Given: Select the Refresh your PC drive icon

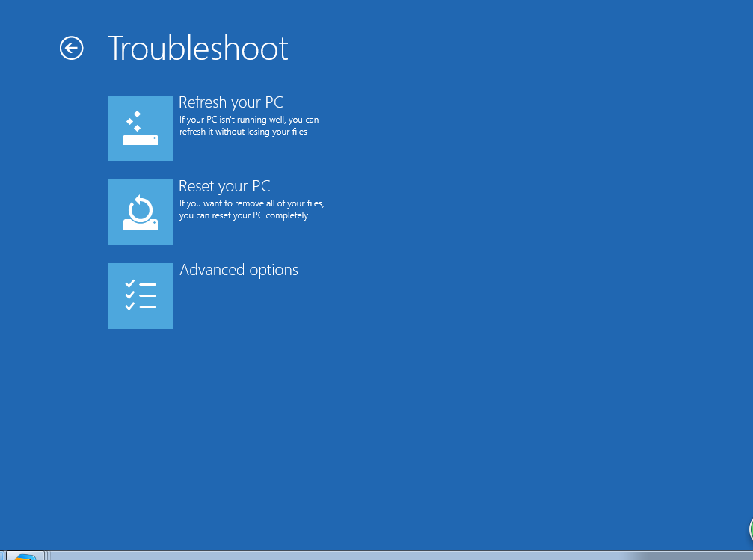Looking at the screenshot, I should [x=141, y=129].
